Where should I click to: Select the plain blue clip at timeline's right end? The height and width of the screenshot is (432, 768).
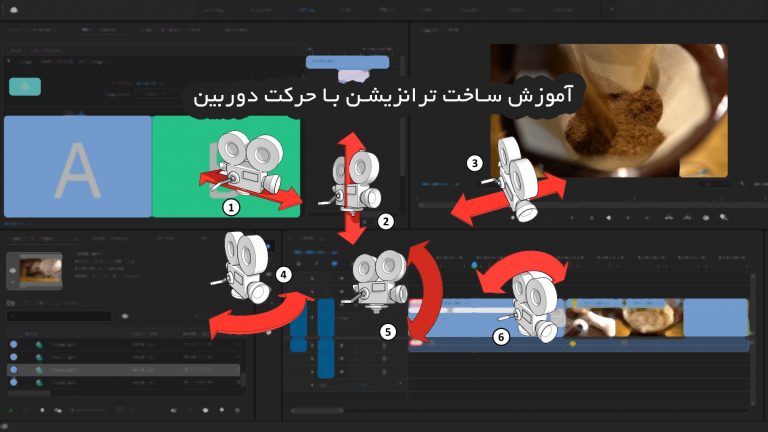[716, 318]
